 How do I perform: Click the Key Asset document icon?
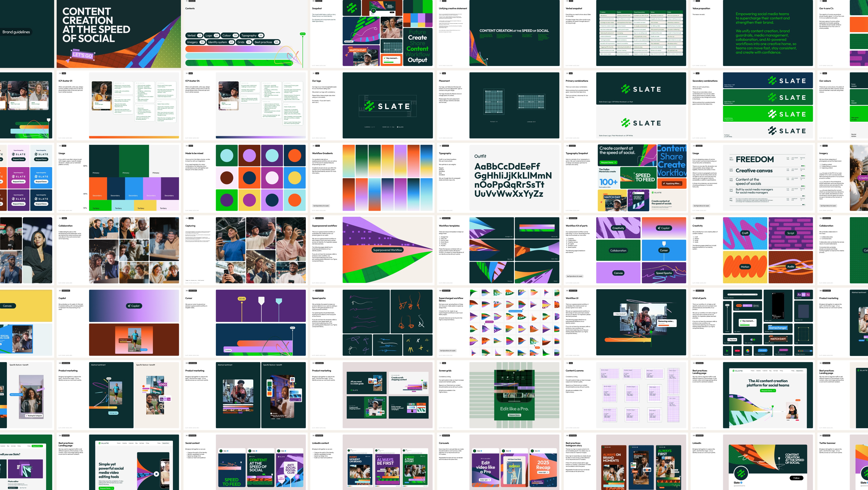(x=729, y=340)
